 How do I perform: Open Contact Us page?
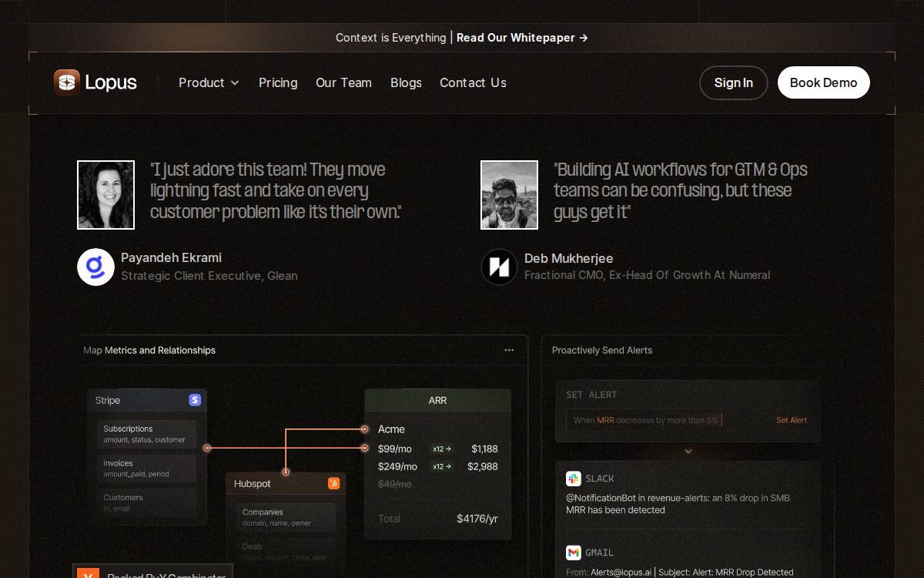(473, 82)
